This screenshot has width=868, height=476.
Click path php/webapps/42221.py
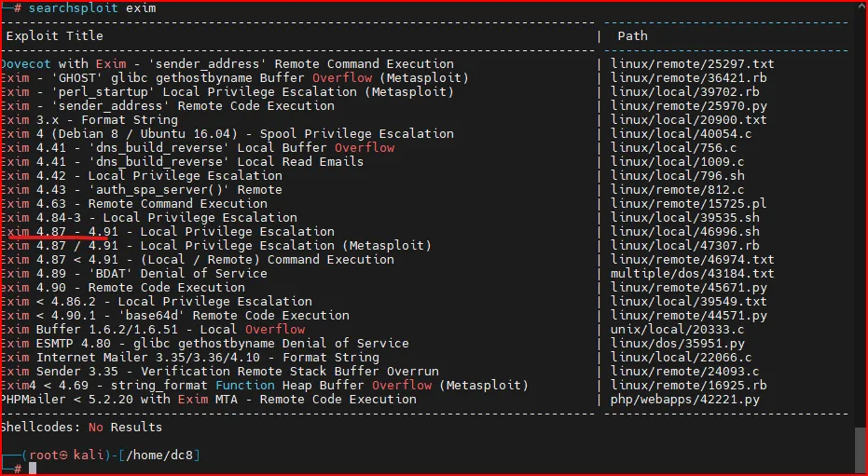tap(684, 400)
